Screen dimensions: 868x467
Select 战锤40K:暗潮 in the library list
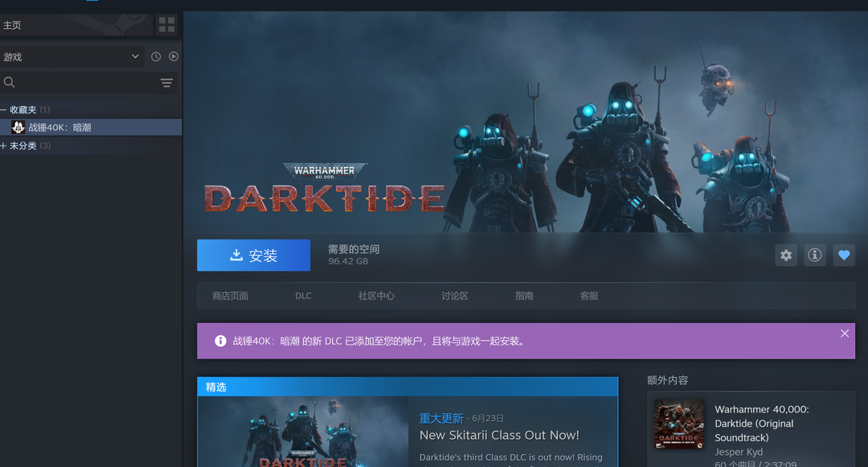pyautogui.click(x=91, y=127)
